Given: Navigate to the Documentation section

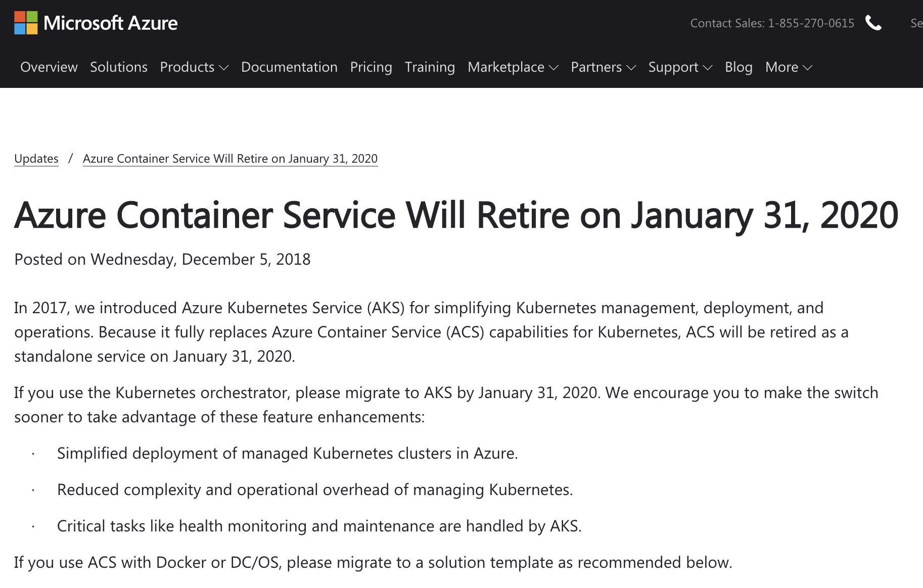Looking at the screenshot, I should coord(289,67).
